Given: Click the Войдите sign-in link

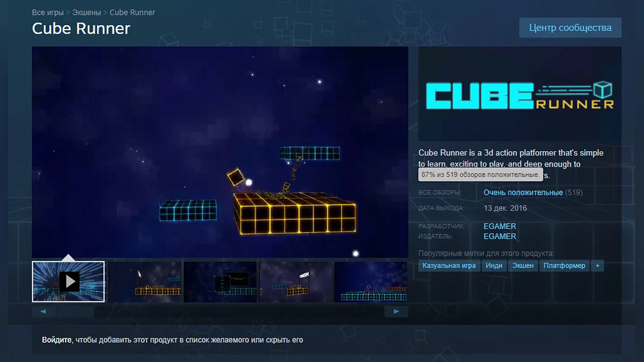Looking at the screenshot, I should tap(57, 340).
